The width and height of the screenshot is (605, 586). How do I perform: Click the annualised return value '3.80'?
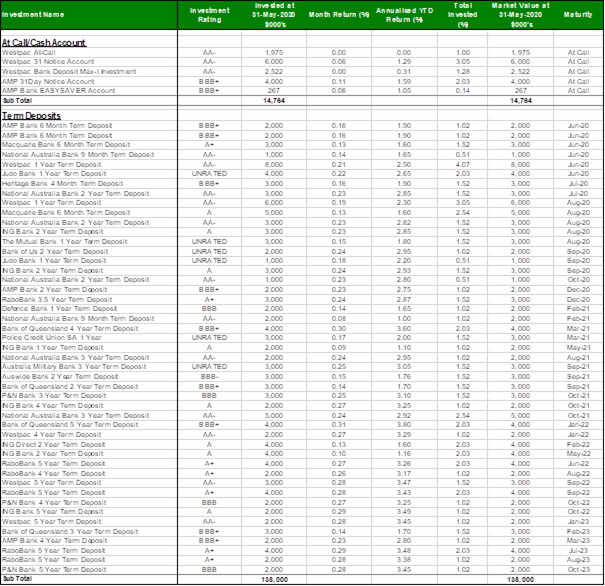(404, 425)
